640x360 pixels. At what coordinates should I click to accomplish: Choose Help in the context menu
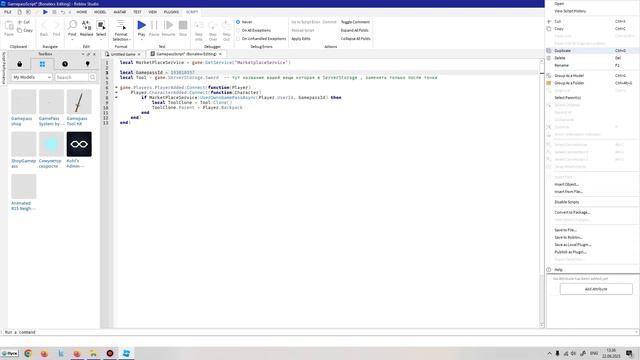592,270
